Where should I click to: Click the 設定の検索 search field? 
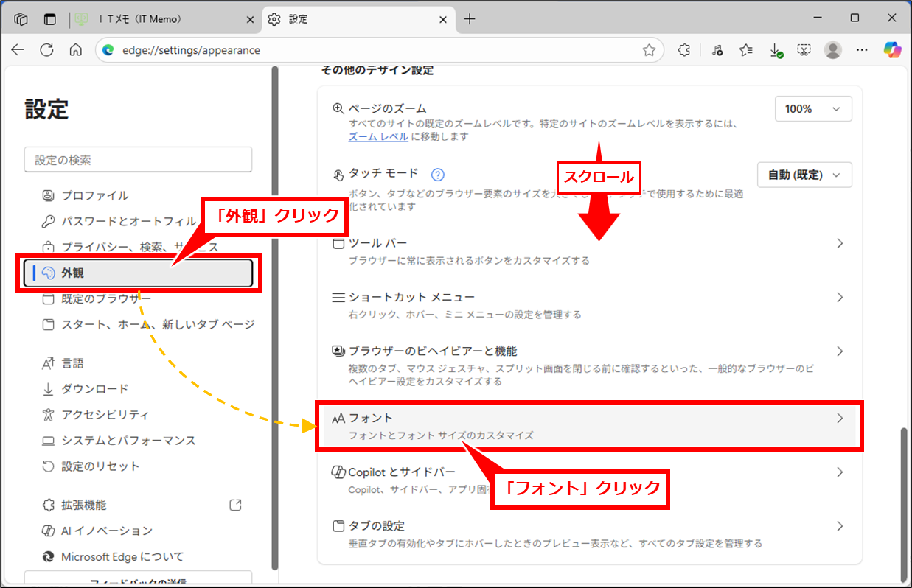click(x=139, y=160)
